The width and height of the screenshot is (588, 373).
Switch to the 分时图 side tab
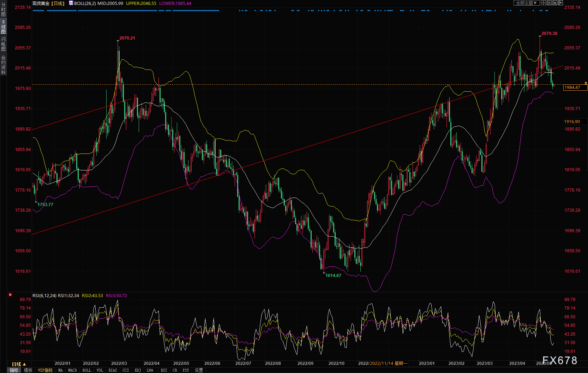click(3, 10)
